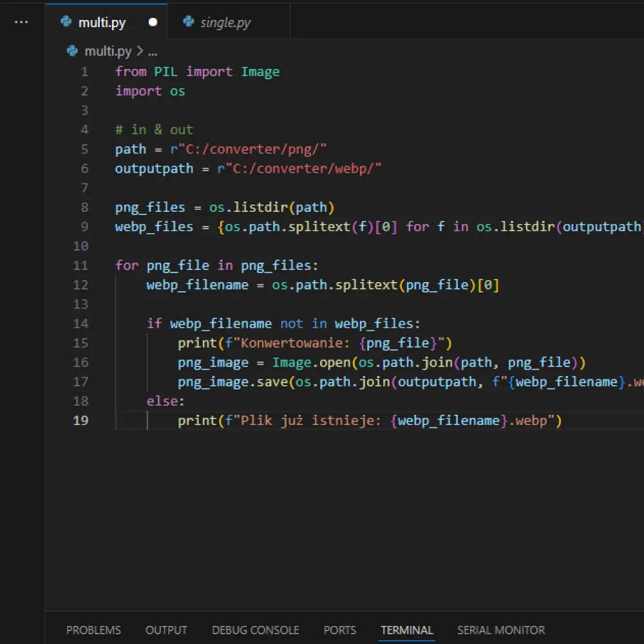Image resolution: width=644 pixels, height=644 pixels.
Task: Select the TERMINAL panel tab
Action: click(406, 630)
